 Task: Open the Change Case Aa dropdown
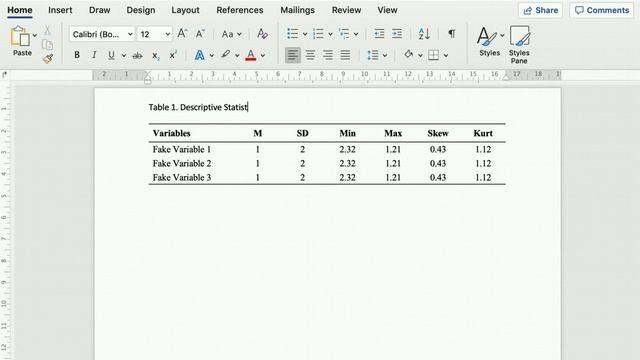click(231, 34)
